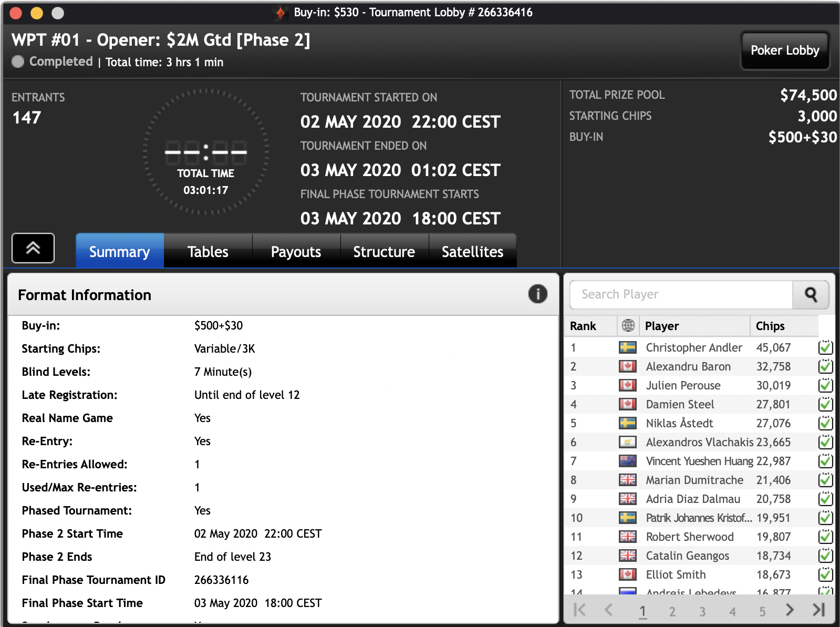Switch to the Payouts tab
This screenshot has height=627, width=840.
[x=296, y=252]
